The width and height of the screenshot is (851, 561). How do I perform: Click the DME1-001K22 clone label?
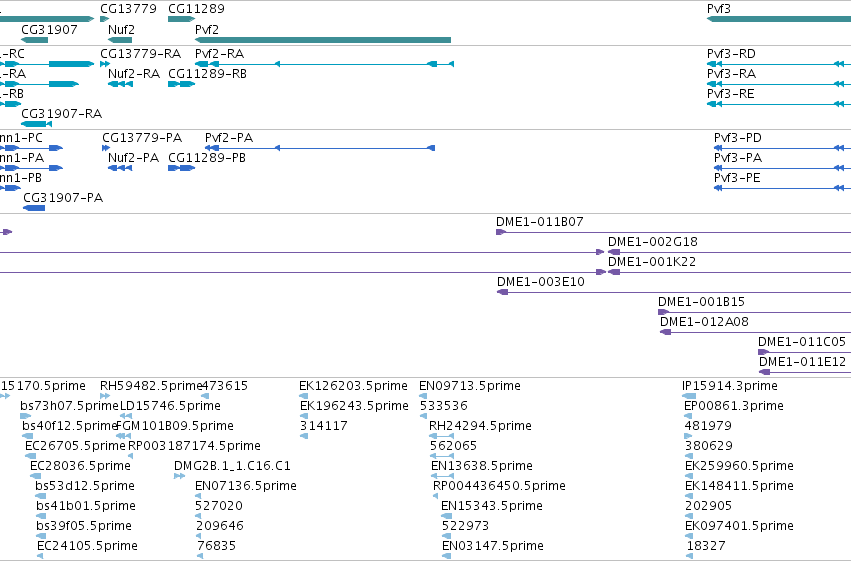pos(652,262)
